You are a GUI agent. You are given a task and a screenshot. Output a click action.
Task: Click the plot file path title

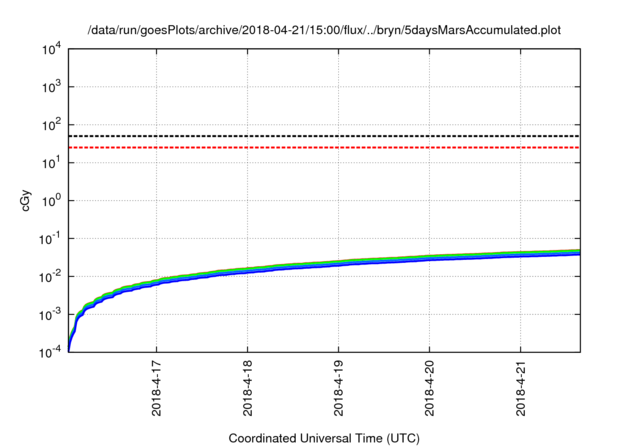coord(325,30)
